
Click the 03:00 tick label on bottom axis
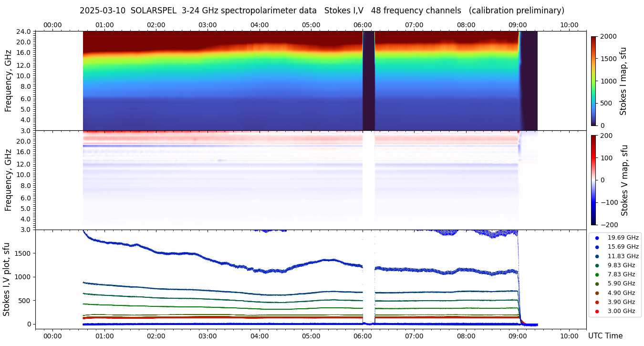(208, 336)
